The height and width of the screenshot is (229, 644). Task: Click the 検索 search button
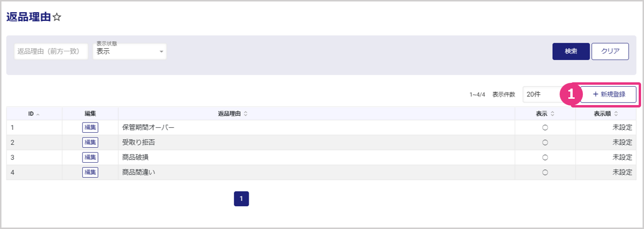click(x=571, y=51)
